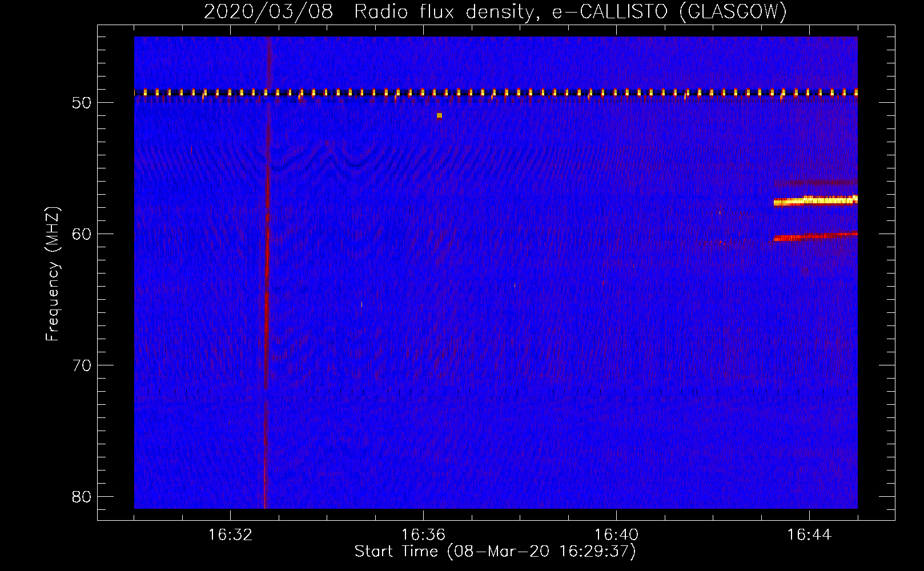This screenshot has height=571, width=924.
Task: Select the 70 frequency tick label
Action: tap(82, 365)
